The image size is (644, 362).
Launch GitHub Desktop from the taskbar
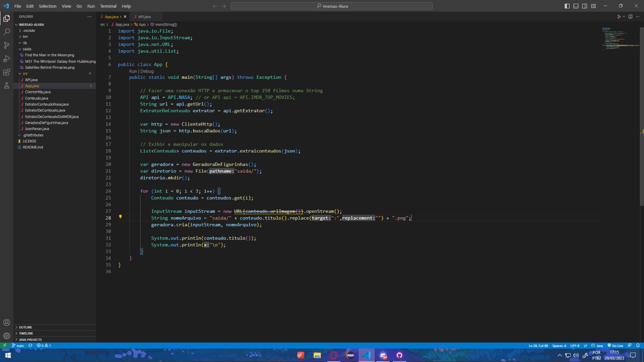(x=399, y=356)
